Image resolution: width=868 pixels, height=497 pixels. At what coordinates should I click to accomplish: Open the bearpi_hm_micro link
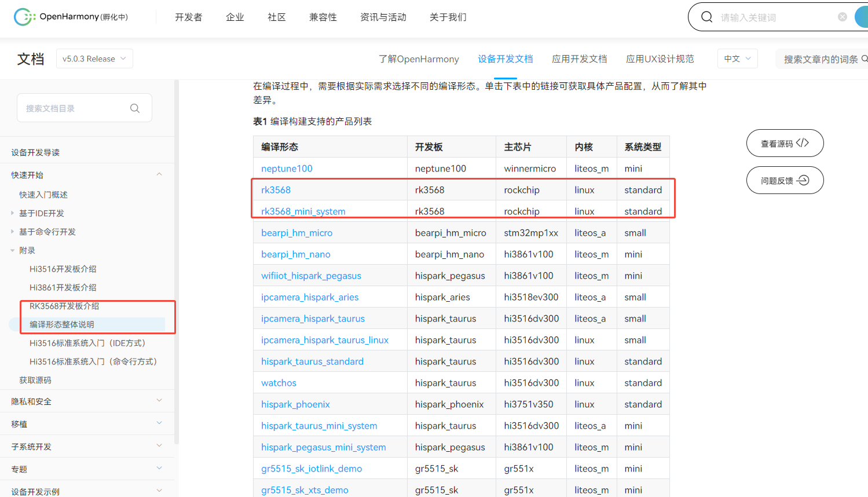tap(296, 233)
